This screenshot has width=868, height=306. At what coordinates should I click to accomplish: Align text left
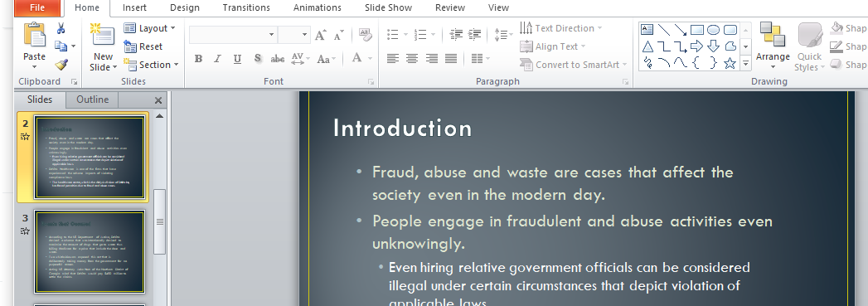pyautogui.click(x=392, y=58)
